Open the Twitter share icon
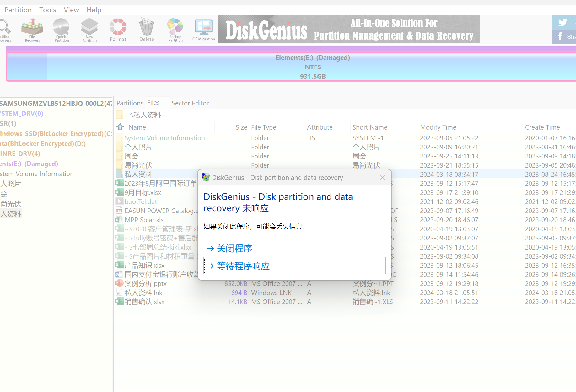Image resolution: width=576 pixels, height=392 pixels. tap(563, 22)
